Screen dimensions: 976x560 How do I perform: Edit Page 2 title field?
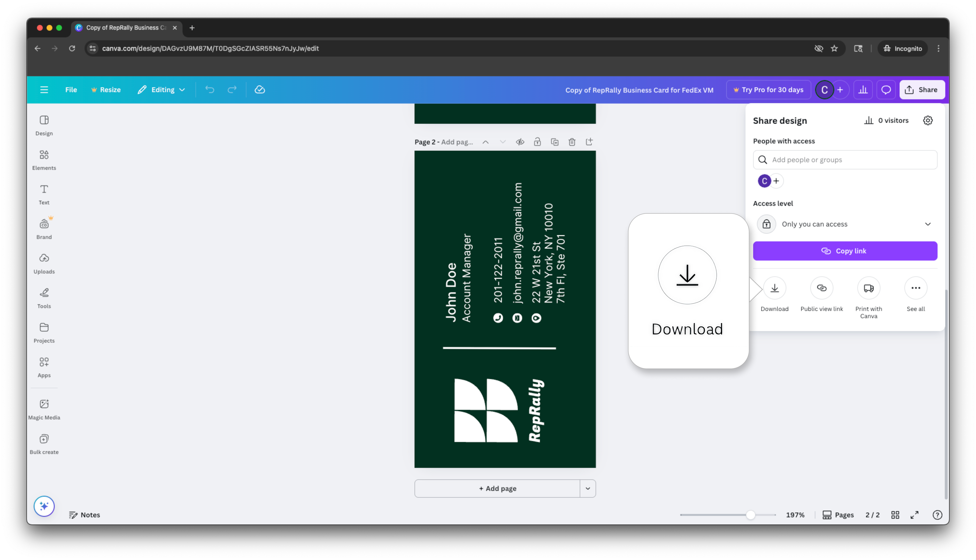[x=457, y=142]
